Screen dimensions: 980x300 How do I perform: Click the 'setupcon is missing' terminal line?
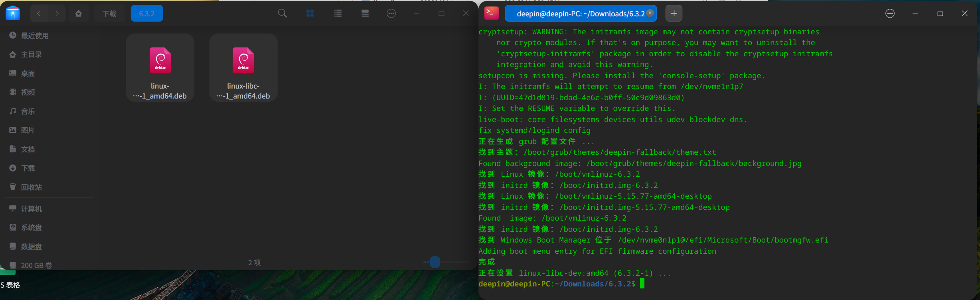[x=622, y=76]
